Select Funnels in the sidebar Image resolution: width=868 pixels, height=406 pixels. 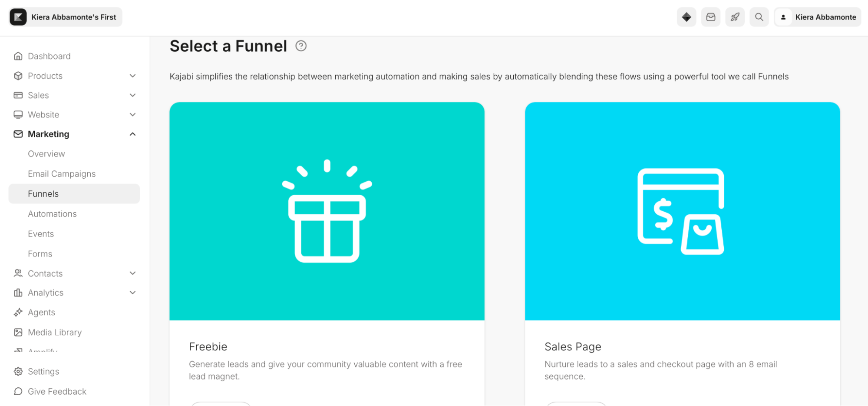[x=74, y=194]
